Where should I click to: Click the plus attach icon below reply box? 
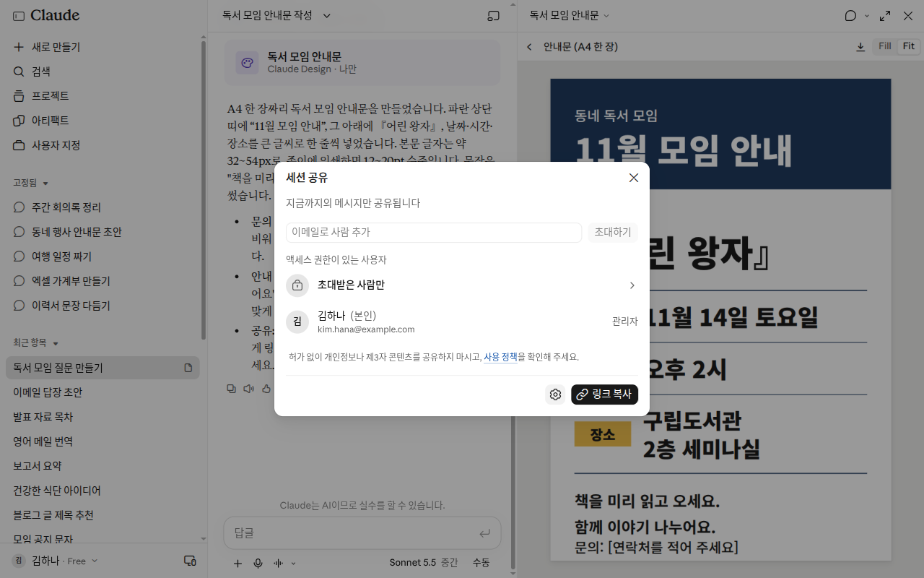pos(237,563)
